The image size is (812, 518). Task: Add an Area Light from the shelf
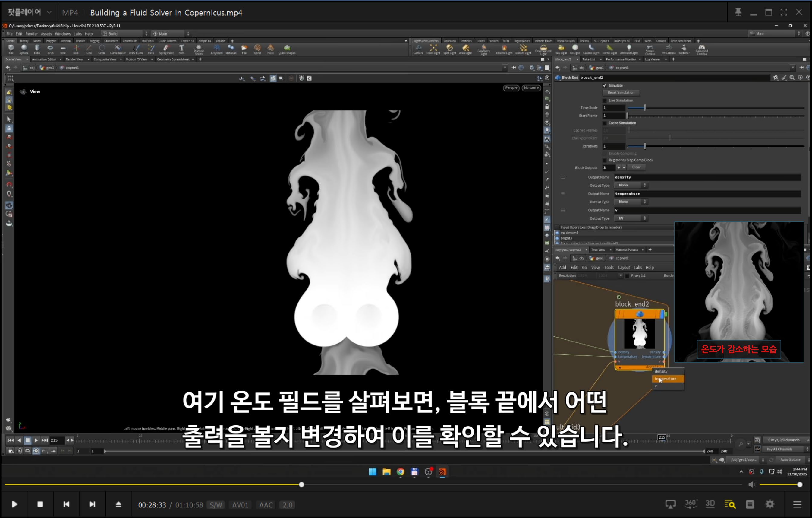(465, 49)
